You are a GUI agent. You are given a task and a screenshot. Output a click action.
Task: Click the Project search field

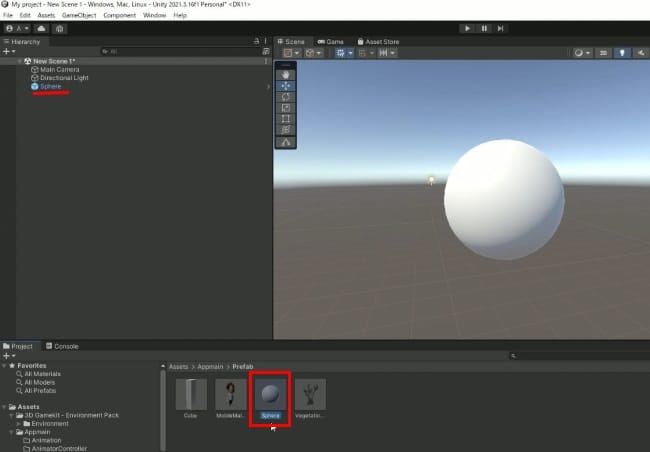579,356
